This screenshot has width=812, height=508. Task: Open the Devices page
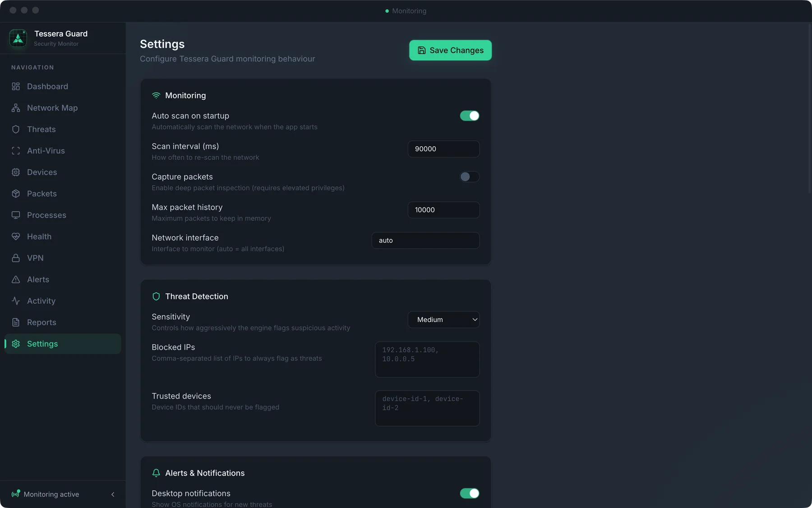click(63, 172)
